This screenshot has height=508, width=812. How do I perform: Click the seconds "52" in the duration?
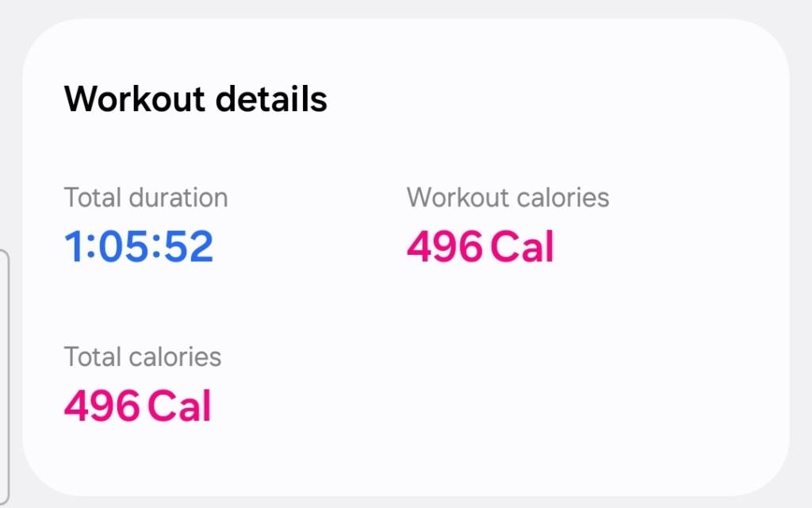pyautogui.click(x=188, y=247)
